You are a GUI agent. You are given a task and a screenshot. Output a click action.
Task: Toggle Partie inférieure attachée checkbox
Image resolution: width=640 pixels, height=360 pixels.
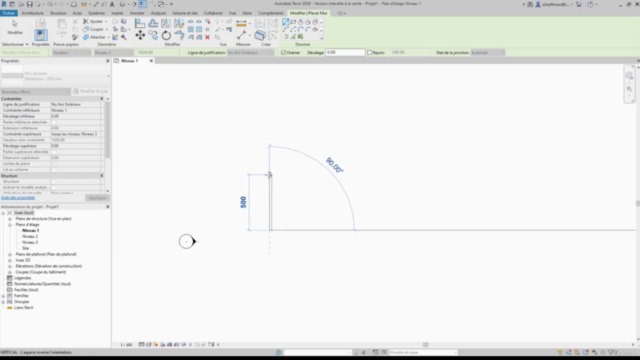pos(53,122)
